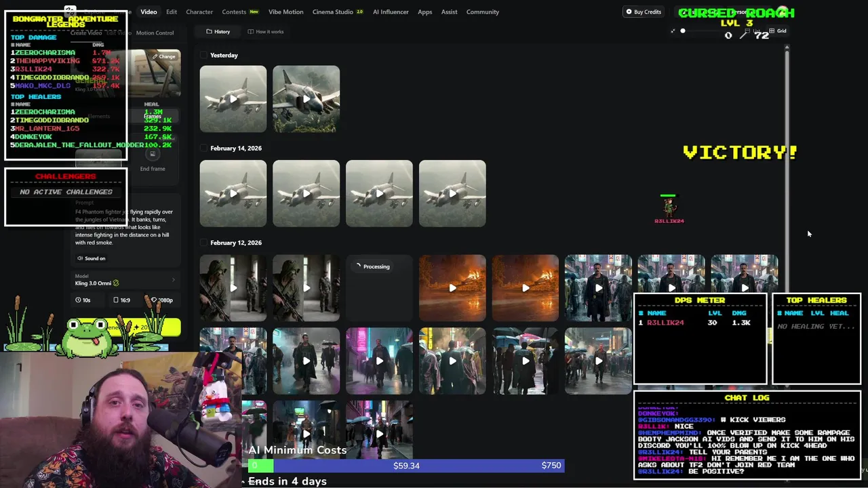Open the Video tab in top navigation
Image resolution: width=868 pixels, height=488 pixels.
[149, 12]
